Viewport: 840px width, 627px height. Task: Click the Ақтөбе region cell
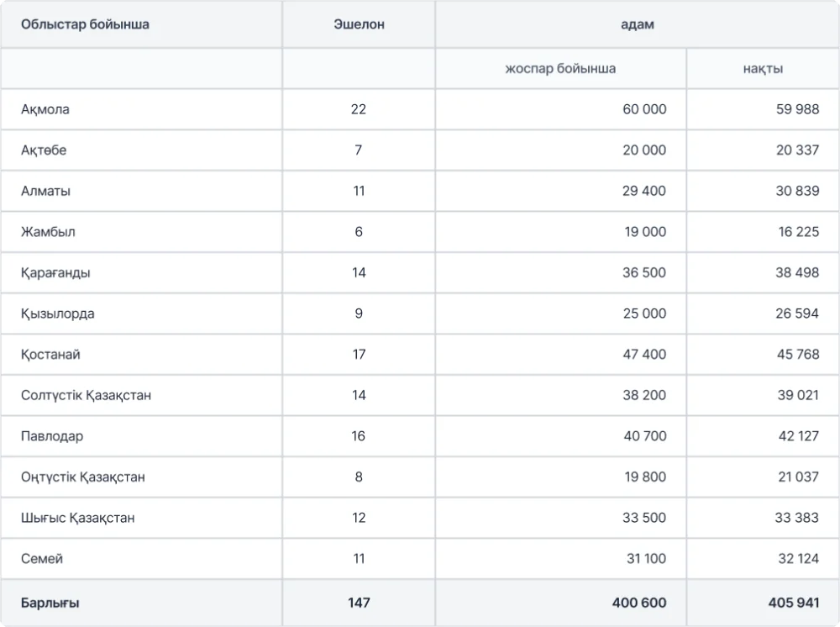pyautogui.click(x=44, y=150)
